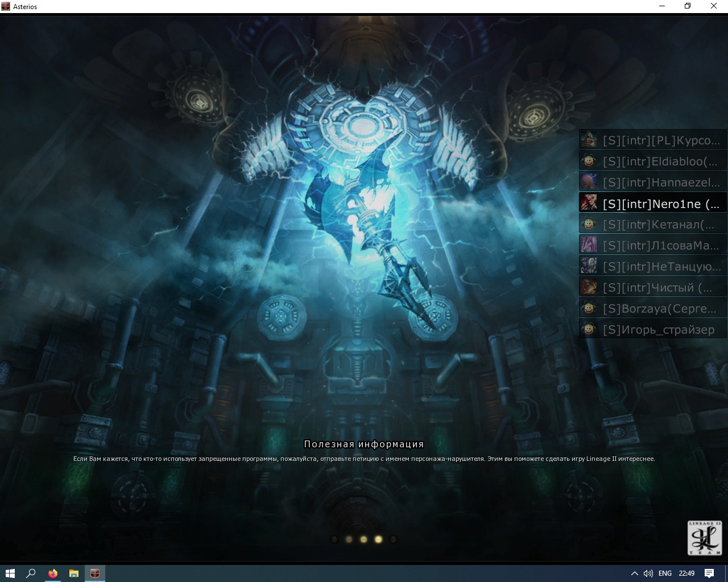Screen dimensions: 728x582
Task: Click avatar icon beside [S][intr][PL]Курсо row
Action: click(x=589, y=140)
